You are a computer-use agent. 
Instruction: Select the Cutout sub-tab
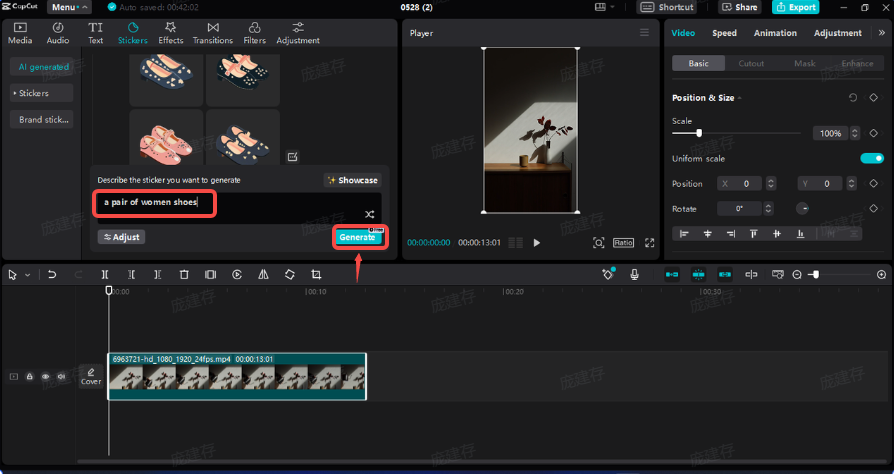click(x=751, y=63)
